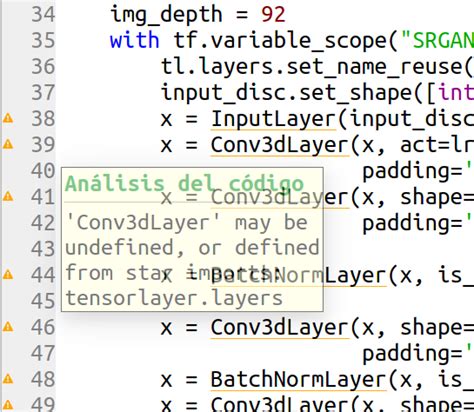Viewport: 474px width, 412px height.
Task: Click the warning icon on line 49
Action: click(x=8, y=405)
